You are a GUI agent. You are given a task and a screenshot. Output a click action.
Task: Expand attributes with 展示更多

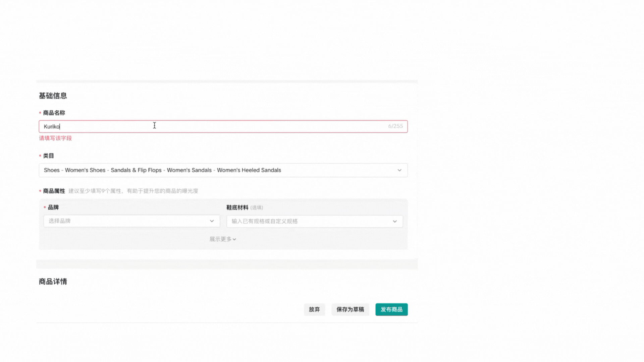click(x=220, y=239)
